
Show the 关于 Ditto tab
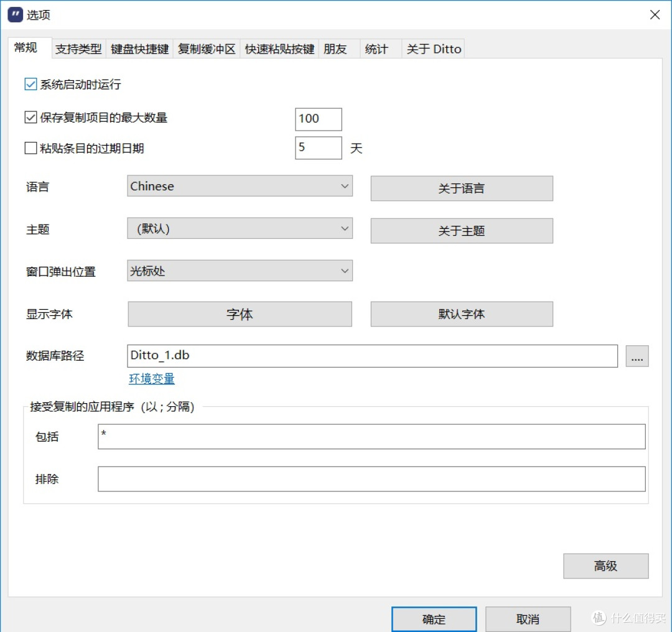pos(434,49)
